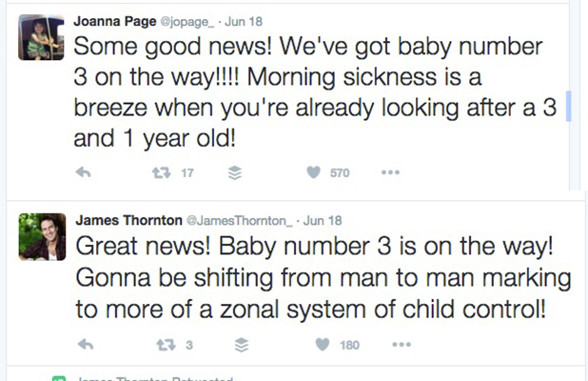
Task: Open James Thornton's profile picture
Action: [x=43, y=237]
